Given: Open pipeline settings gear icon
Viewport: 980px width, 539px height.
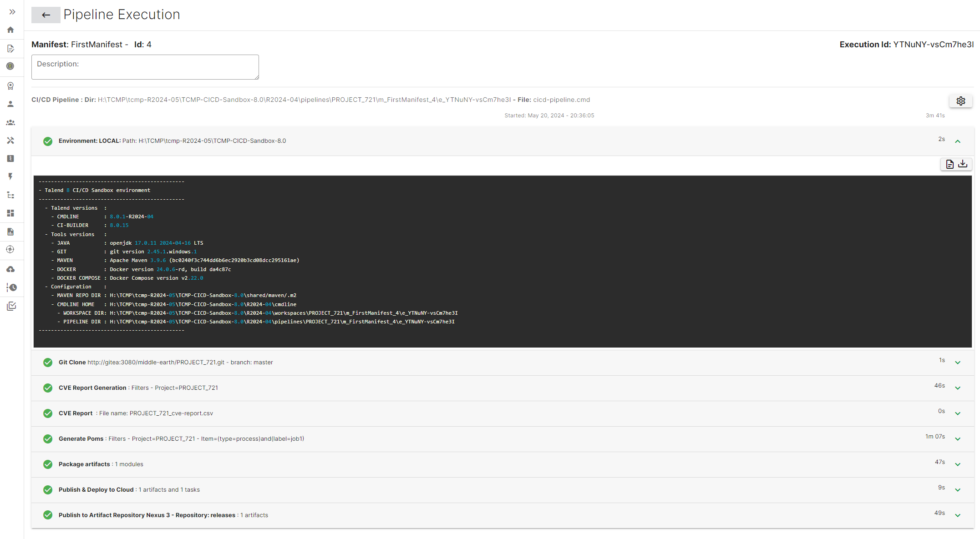Looking at the screenshot, I should (960, 101).
